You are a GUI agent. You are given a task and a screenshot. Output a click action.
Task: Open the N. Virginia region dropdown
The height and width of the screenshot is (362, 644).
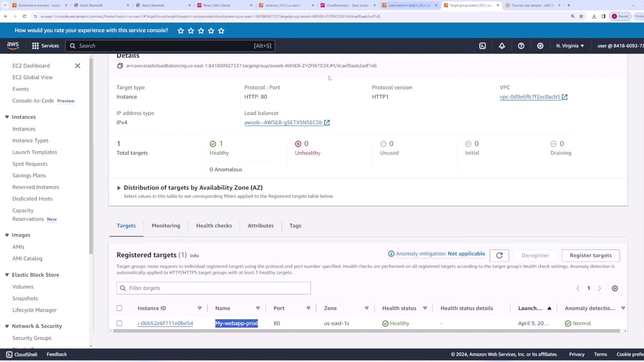(570, 46)
